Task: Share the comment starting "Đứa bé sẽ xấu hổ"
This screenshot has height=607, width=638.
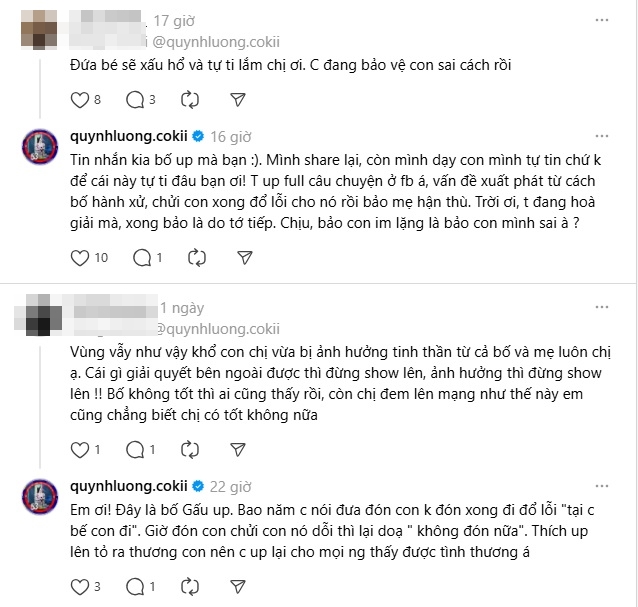Action: 237,99
